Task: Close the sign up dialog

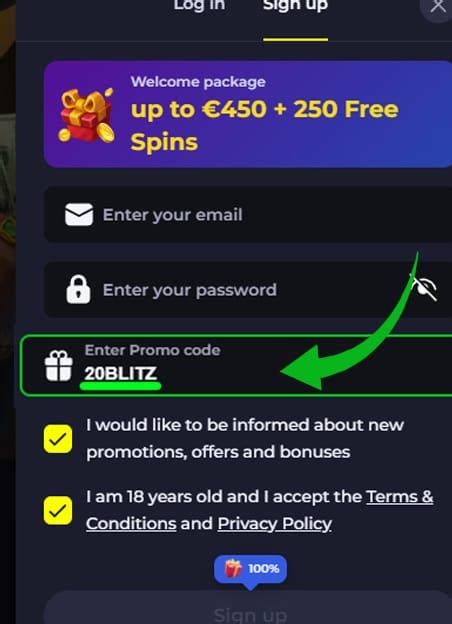Action: pyautogui.click(x=438, y=6)
